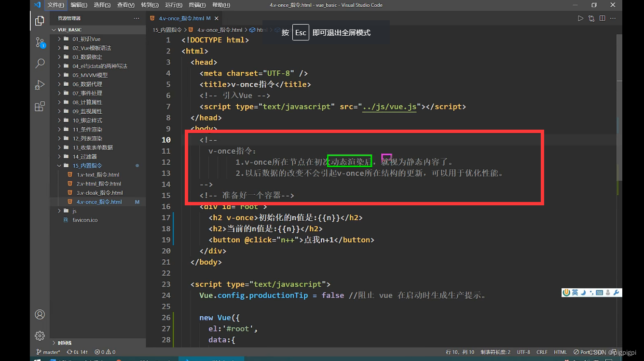
Task: Open the 终端(T) menu
Action: [x=197, y=5]
